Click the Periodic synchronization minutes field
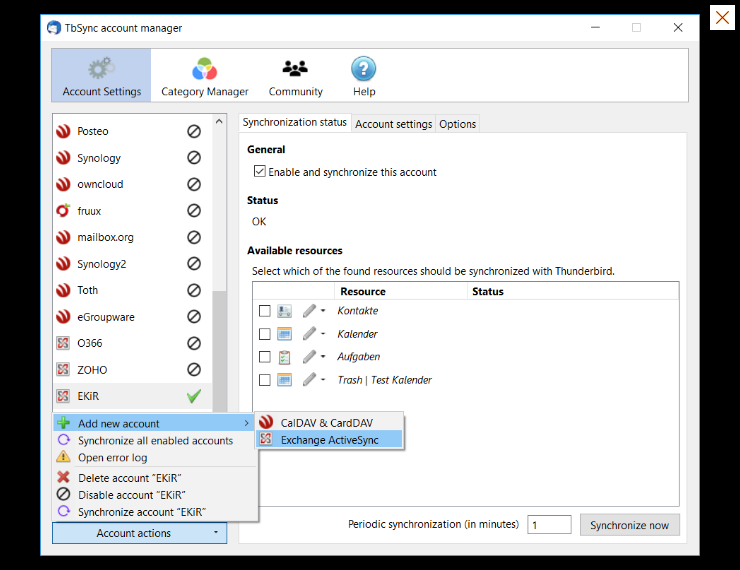Screen dimensions: 740x570 coord(549,525)
